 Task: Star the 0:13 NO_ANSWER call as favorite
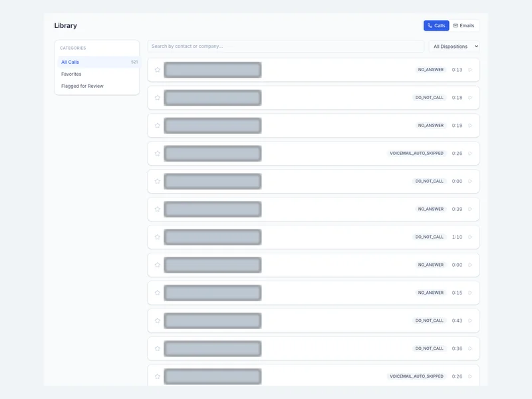coord(158,70)
